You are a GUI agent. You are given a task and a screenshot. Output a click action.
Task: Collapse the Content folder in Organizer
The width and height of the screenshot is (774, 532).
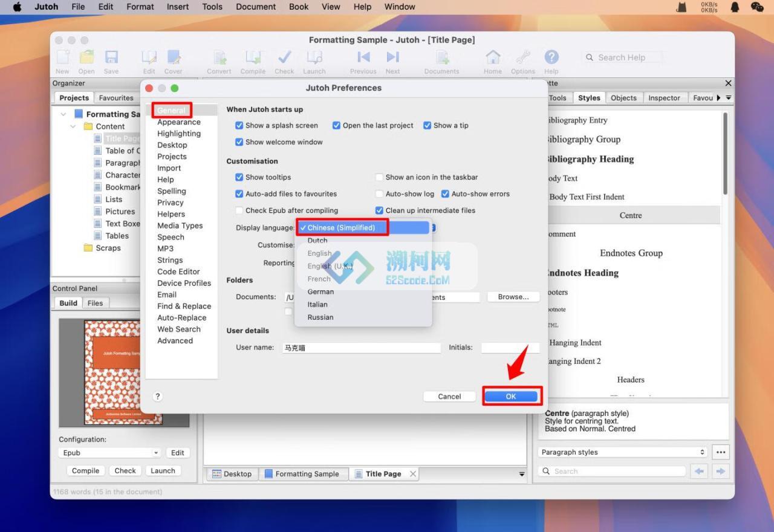[73, 126]
